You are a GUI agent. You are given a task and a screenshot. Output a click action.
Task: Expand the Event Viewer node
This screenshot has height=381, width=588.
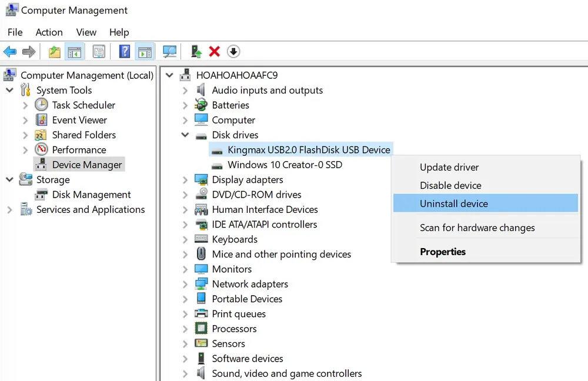pyautogui.click(x=25, y=120)
